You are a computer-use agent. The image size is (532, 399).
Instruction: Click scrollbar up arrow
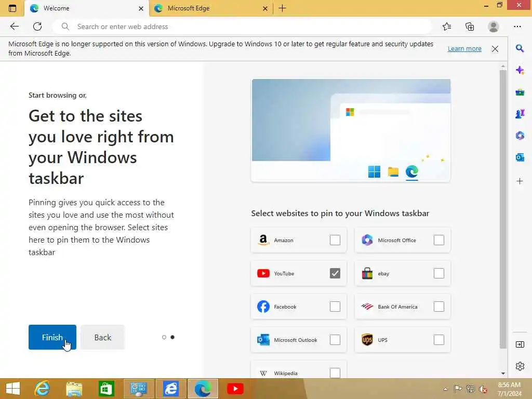[x=503, y=66]
